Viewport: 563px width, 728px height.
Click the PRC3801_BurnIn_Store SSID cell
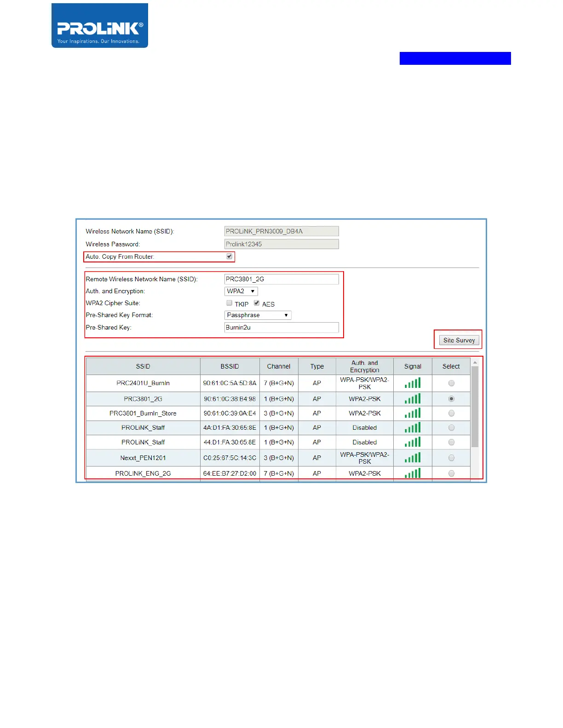click(x=143, y=413)
